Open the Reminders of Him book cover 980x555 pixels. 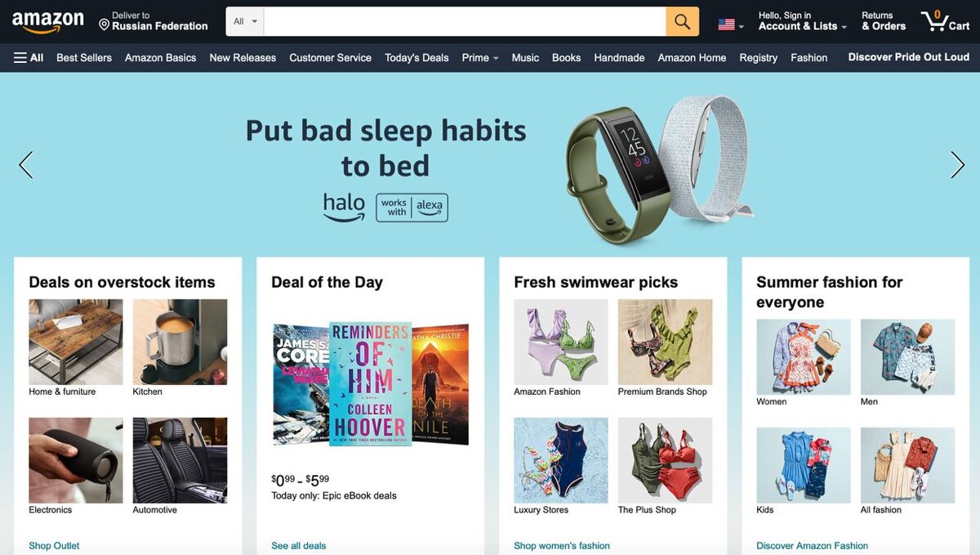click(x=370, y=383)
